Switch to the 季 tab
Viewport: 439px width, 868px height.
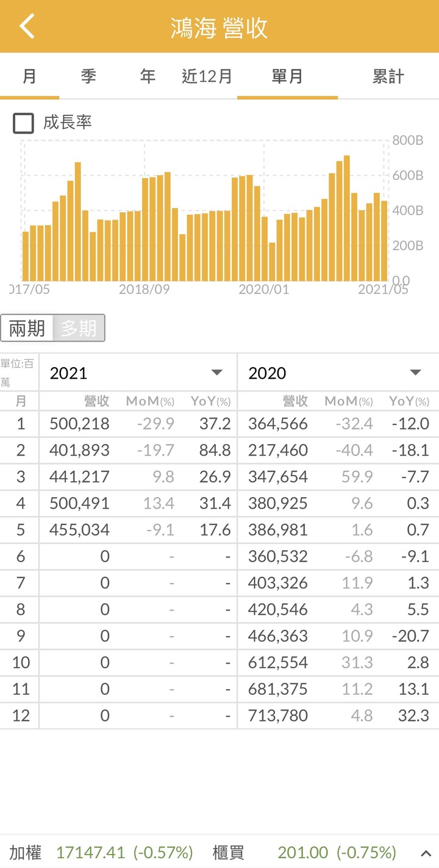(88, 76)
